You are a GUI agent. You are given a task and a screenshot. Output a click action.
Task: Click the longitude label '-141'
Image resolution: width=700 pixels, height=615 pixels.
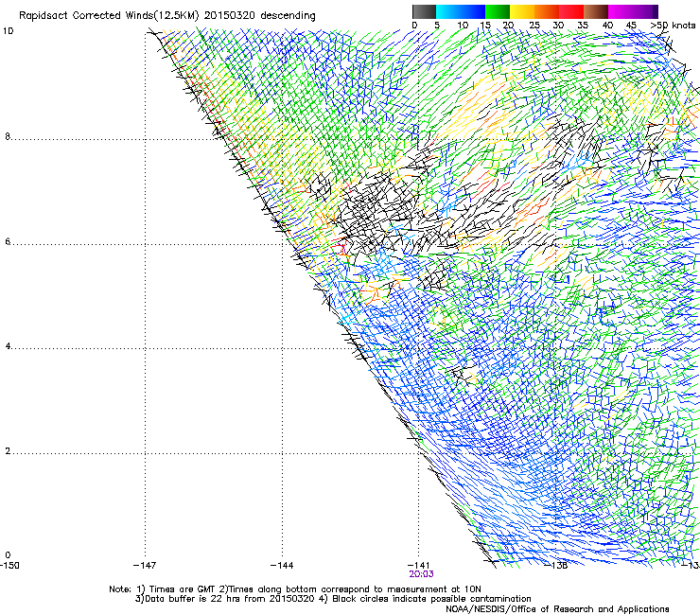418,566
